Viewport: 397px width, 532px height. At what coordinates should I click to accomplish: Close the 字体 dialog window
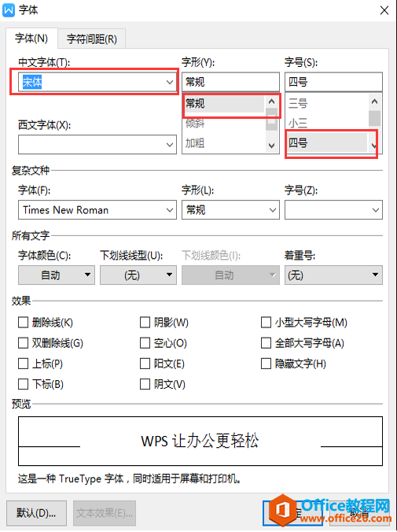click(x=384, y=10)
